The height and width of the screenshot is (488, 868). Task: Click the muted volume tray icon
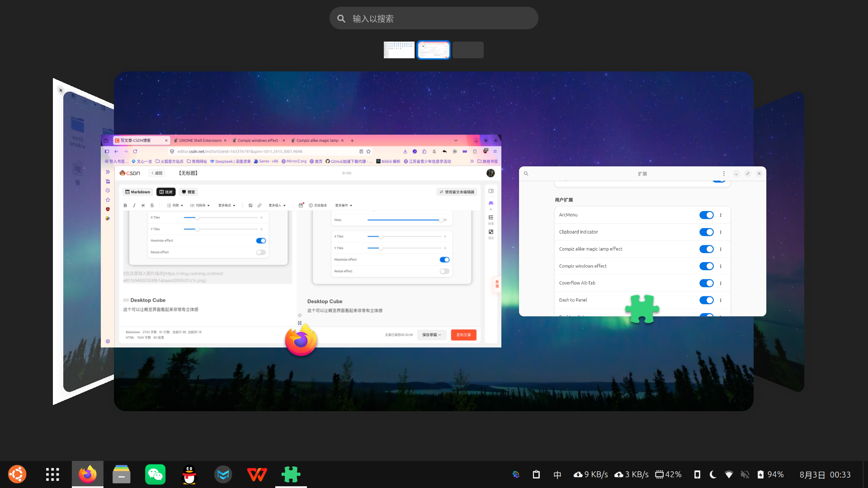click(x=745, y=474)
